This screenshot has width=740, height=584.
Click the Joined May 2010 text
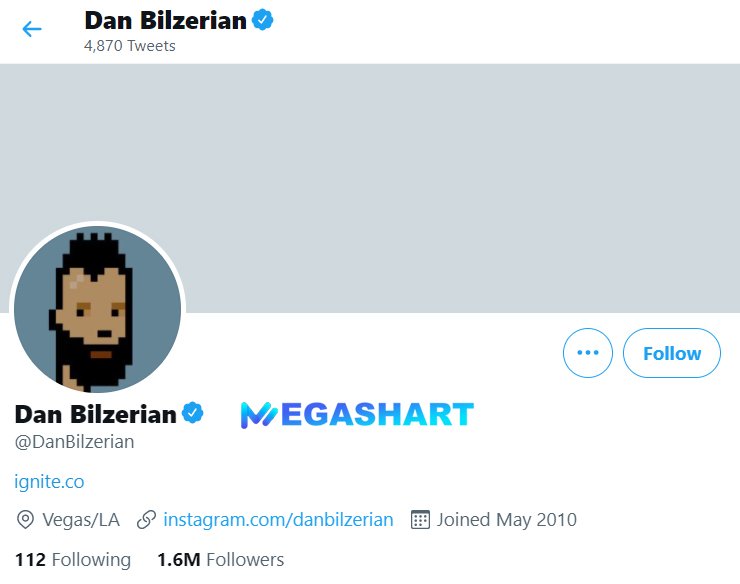507,520
